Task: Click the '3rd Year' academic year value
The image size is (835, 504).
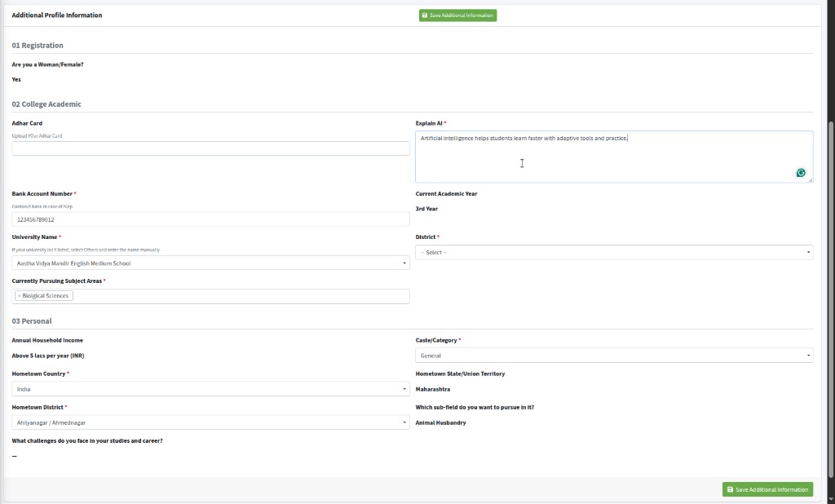Action: (x=426, y=209)
